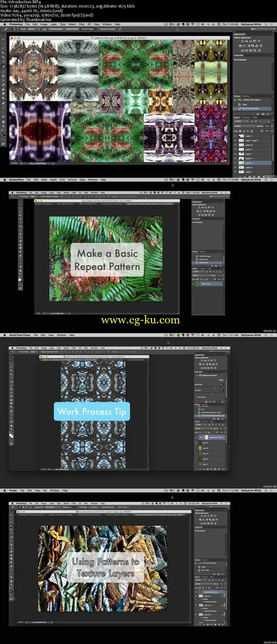This screenshot has height=644, width=277.
Task: Hide Layer 10 with its eye icon
Action: pyautogui.click(x=235, y=145)
